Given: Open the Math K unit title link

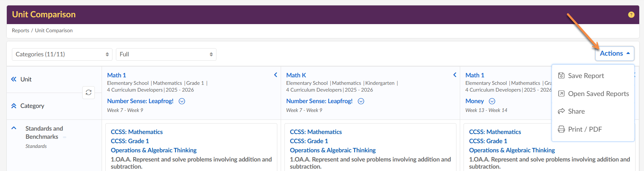Looking at the screenshot, I should [x=296, y=75].
